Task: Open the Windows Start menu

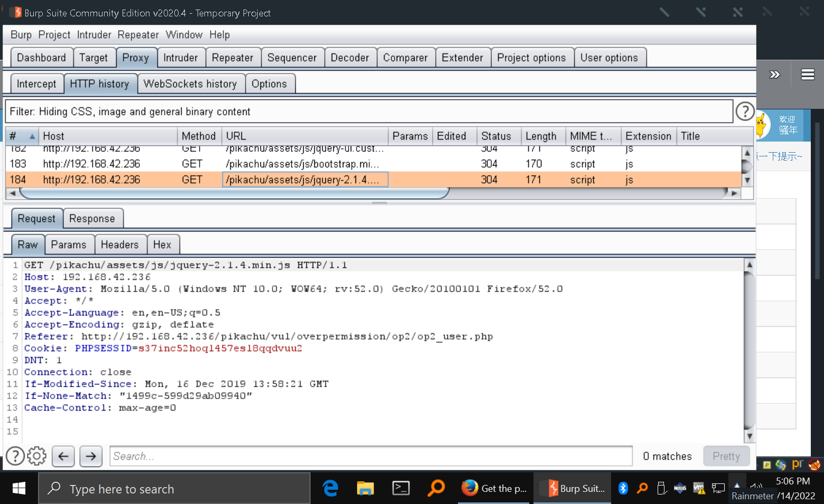Action: click(x=19, y=489)
